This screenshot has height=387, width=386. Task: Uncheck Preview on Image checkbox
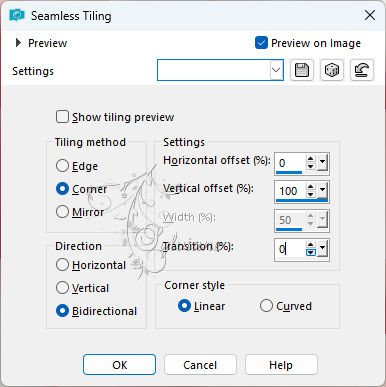pos(261,43)
